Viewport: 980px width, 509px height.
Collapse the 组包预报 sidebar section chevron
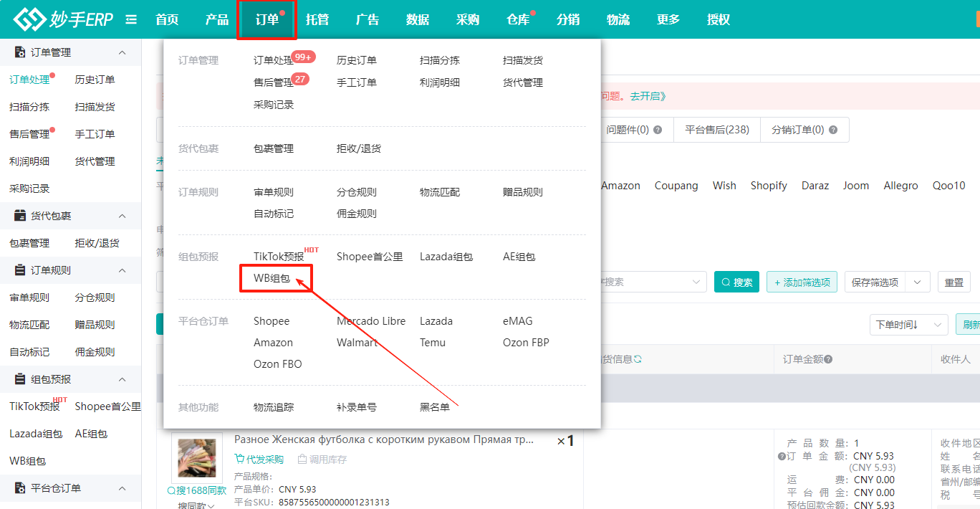(x=122, y=379)
